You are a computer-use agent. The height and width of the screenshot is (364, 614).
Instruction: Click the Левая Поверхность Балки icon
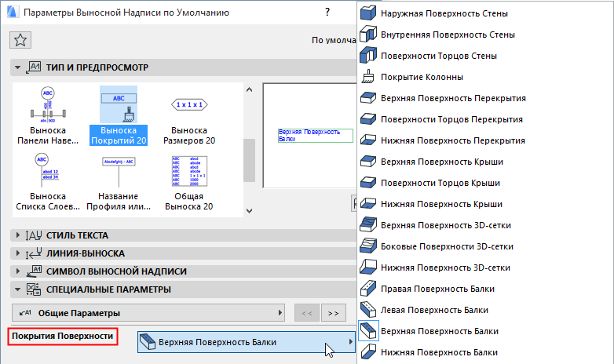click(368, 310)
